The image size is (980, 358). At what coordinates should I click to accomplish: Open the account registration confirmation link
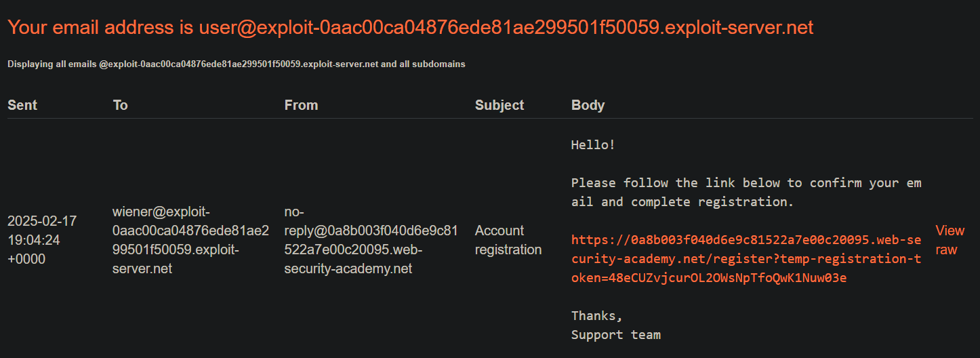point(746,259)
